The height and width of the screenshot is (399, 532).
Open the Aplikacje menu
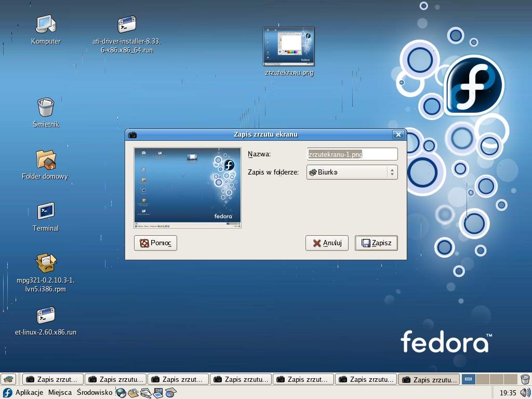pos(29,393)
